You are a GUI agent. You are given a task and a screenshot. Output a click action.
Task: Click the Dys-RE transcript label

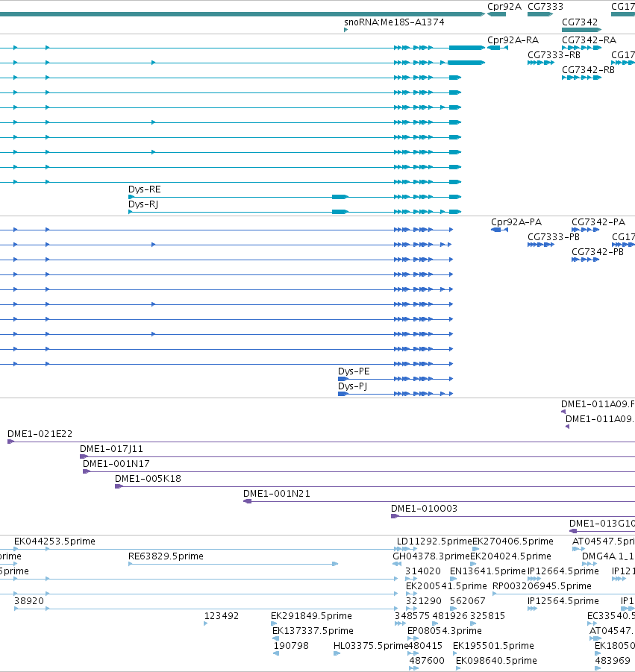[145, 189]
